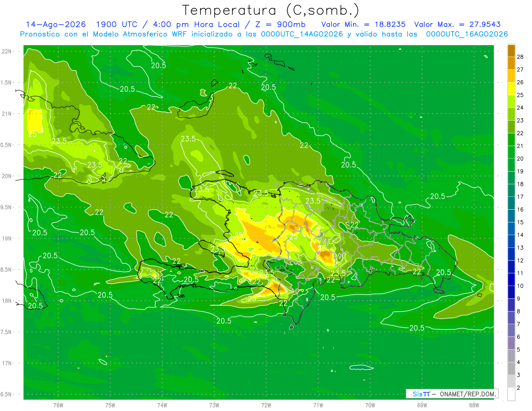
Task: Click the ONAMET/REP.DOM. credit label
Action: (x=468, y=394)
